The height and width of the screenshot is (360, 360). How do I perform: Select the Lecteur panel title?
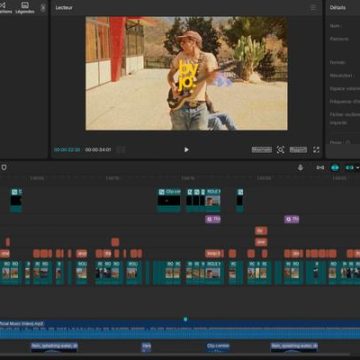(64, 7)
